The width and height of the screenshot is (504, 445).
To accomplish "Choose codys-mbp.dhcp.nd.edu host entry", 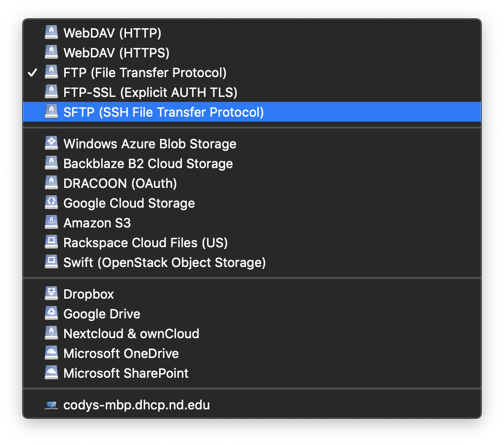I will pyautogui.click(x=136, y=405).
